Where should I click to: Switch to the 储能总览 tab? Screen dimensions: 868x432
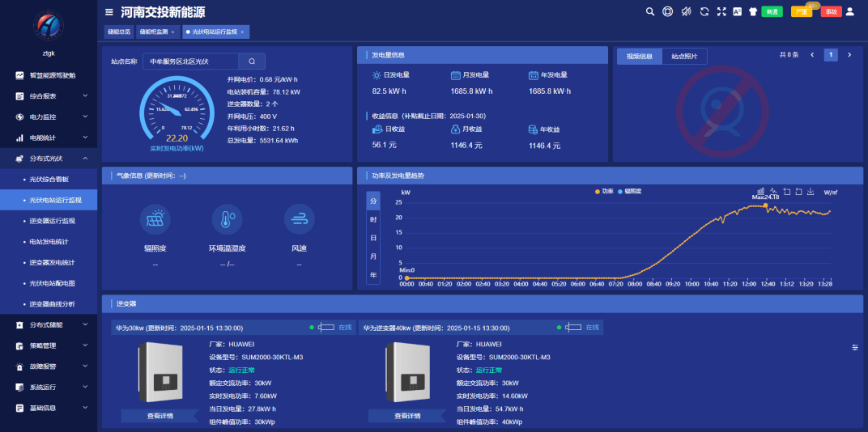tap(119, 32)
